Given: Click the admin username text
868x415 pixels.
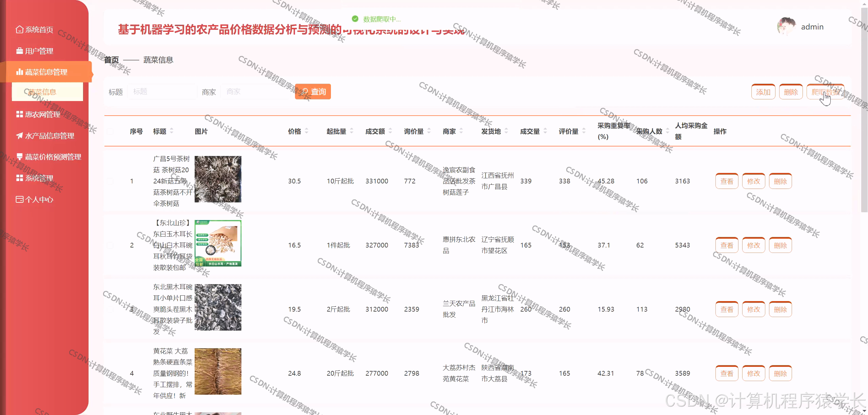Looking at the screenshot, I should click(x=812, y=27).
